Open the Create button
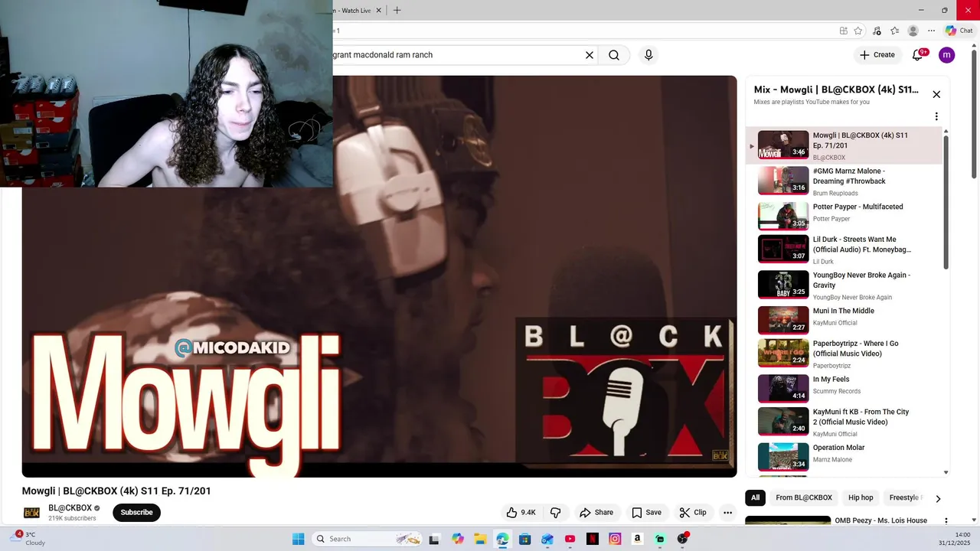The height and width of the screenshot is (551, 980). (x=877, y=55)
